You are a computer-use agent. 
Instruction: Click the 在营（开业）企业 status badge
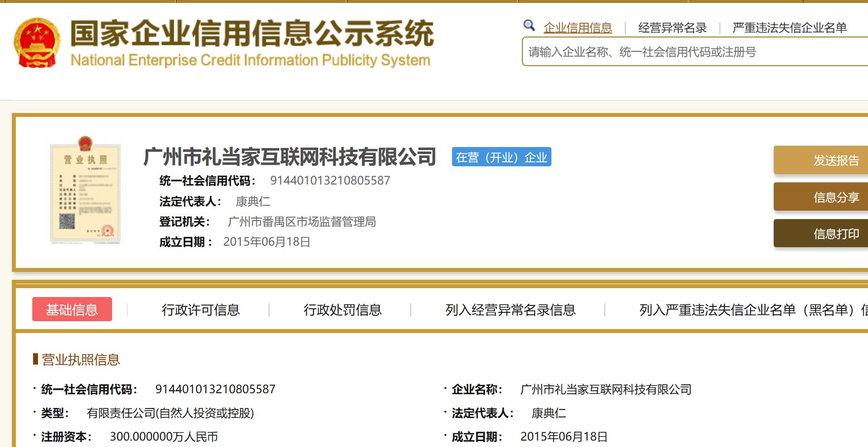pyautogui.click(x=501, y=157)
